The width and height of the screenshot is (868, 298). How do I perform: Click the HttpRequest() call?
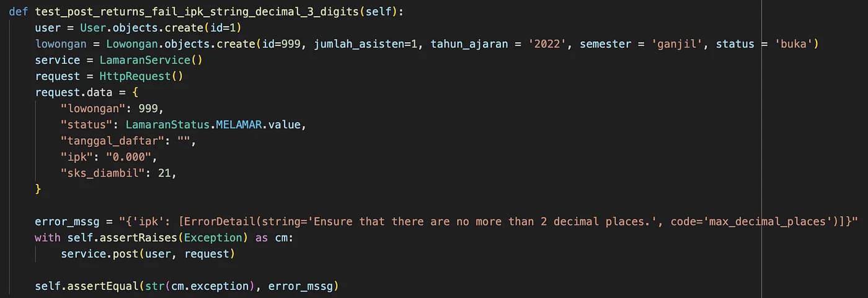pos(141,76)
